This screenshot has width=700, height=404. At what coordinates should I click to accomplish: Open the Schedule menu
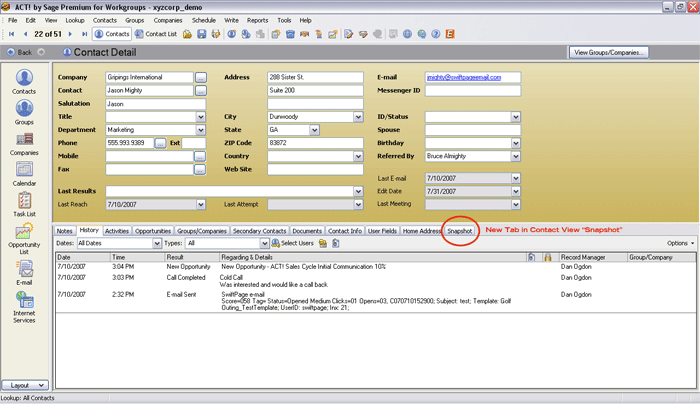coord(204,21)
